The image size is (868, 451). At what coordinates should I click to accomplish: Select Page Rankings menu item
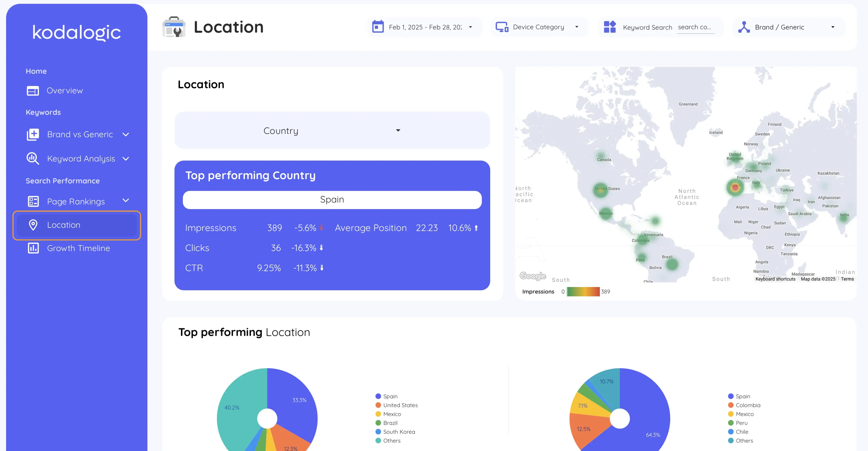pos(76,202)
